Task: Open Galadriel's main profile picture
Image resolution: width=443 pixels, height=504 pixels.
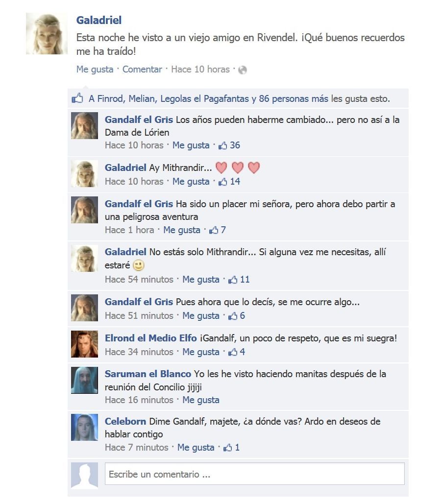Action: point(47,34)
